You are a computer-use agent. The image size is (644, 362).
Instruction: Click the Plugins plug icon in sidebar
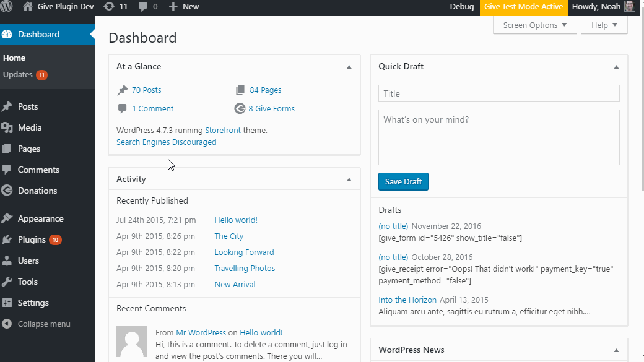coord(7,239)
